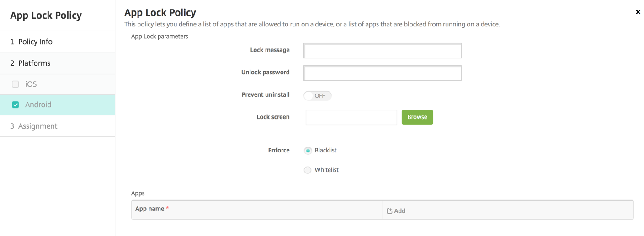This screenshot has height=236, width=644.
Task: Enable the iOS platform checkbox
Action: click(x=16, y=84)
